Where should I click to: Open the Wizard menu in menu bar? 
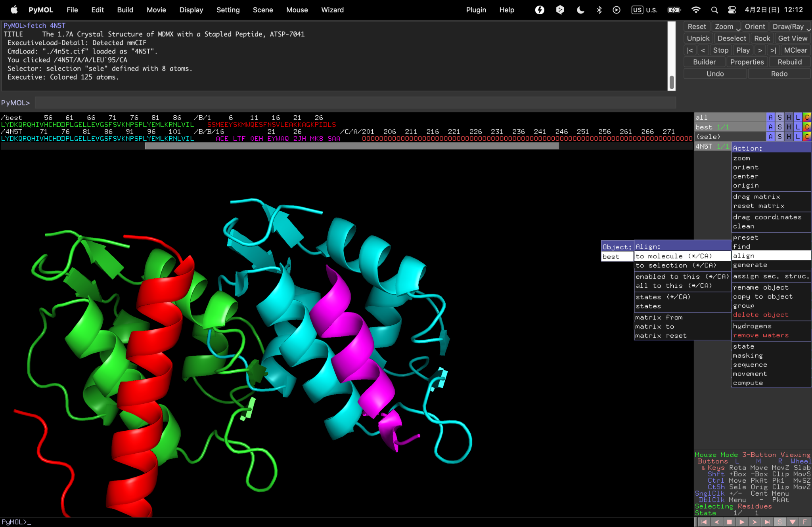(x=332, y=10)
